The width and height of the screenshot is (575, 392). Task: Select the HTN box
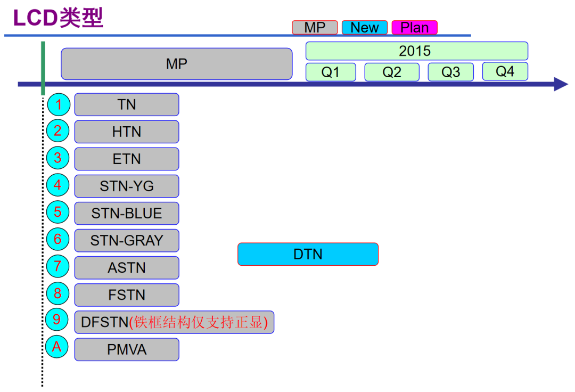point(127,132)
